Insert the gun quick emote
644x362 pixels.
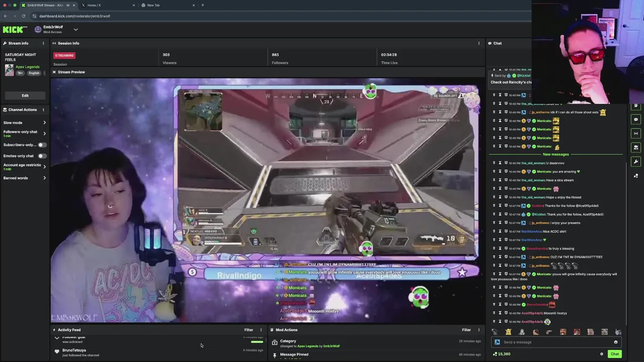click(549, 332)
